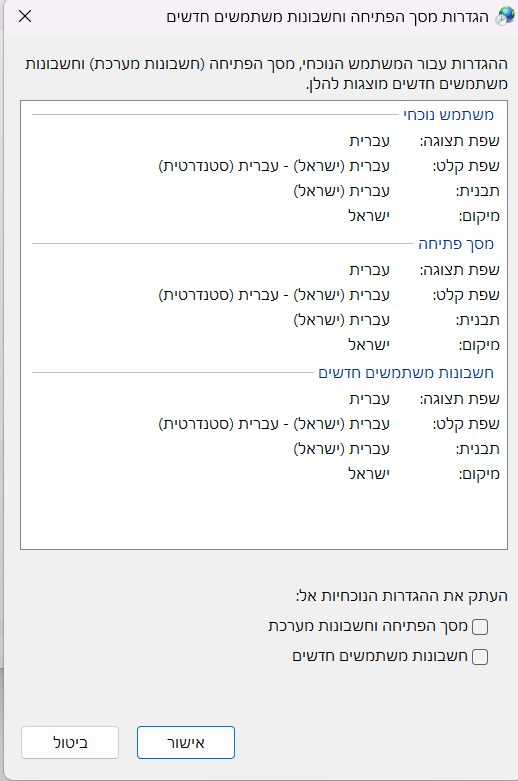Click the globe icon in the title bar
Screen dimensions: 518x781
505,16
